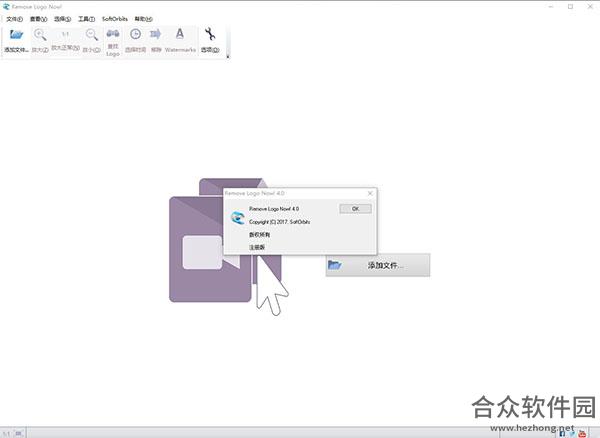Open the 文件(F) menu

[14, 19]
